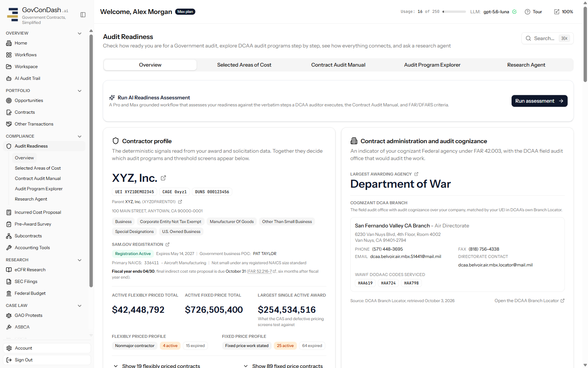Open Home from the sidebar icon
Image resolution: width=588 pixels, height=368 pixels.
coord(9,43)
